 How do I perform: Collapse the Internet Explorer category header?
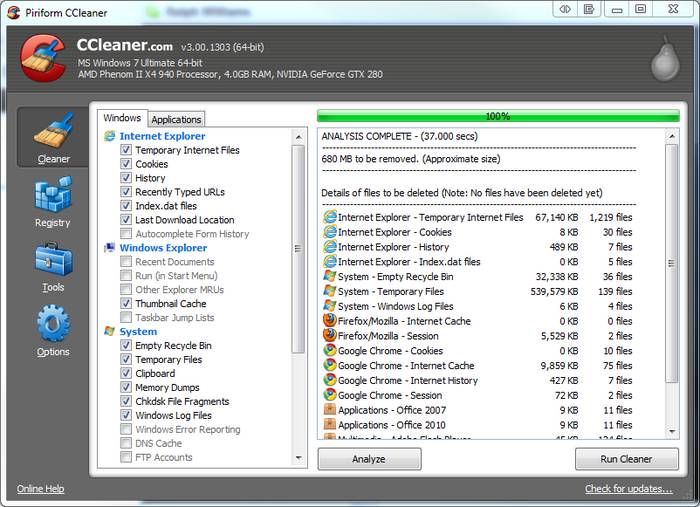(162, 136)
